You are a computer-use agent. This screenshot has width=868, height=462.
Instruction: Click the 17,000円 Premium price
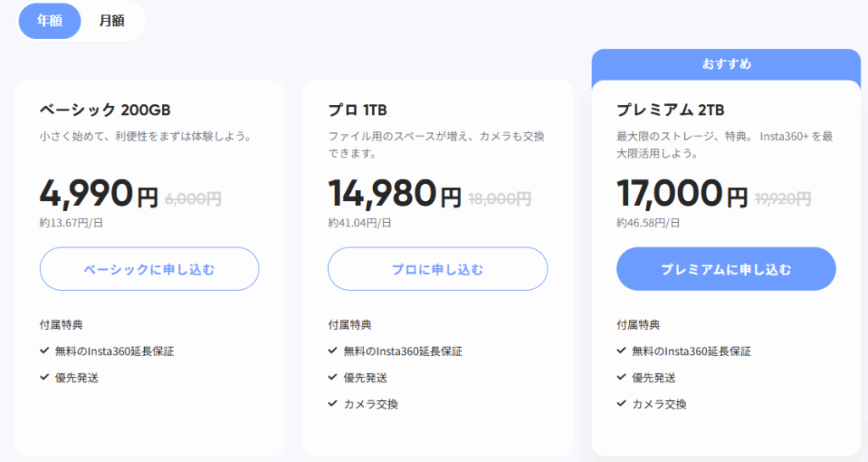point(682,195)
